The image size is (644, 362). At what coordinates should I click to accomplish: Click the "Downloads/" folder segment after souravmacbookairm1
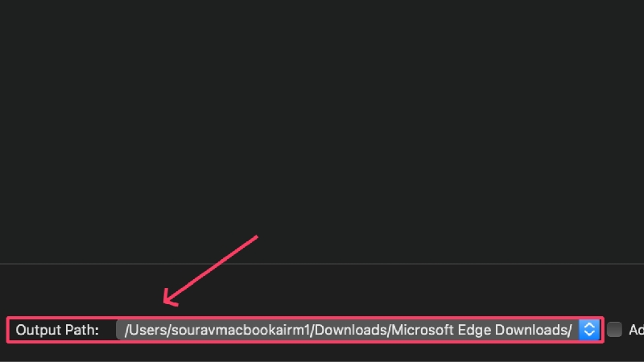coord(352,330)
